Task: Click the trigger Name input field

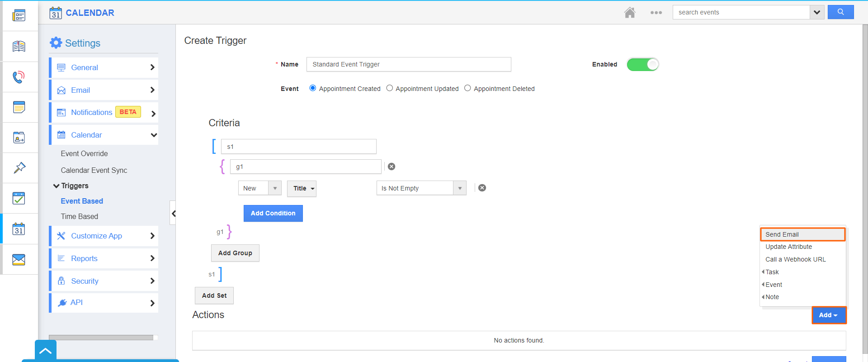Action: [408, 64]
